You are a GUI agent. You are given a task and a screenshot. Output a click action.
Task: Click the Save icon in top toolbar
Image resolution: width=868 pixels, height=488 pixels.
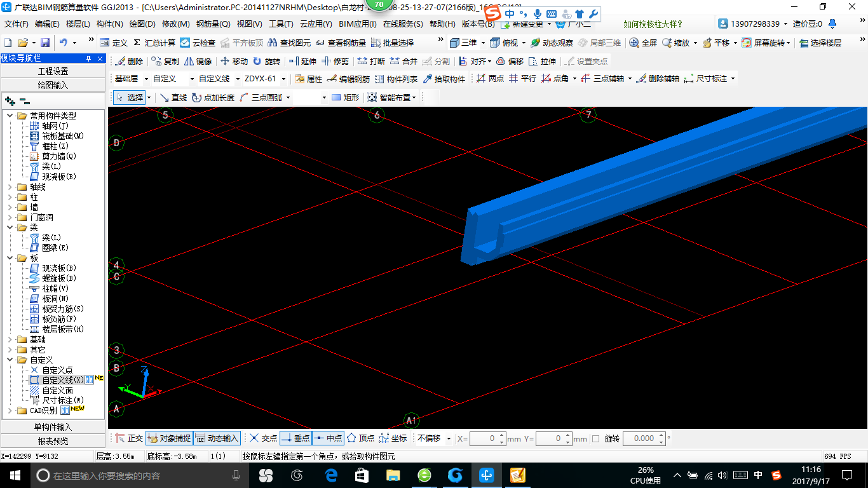click(x=45, y=43)
